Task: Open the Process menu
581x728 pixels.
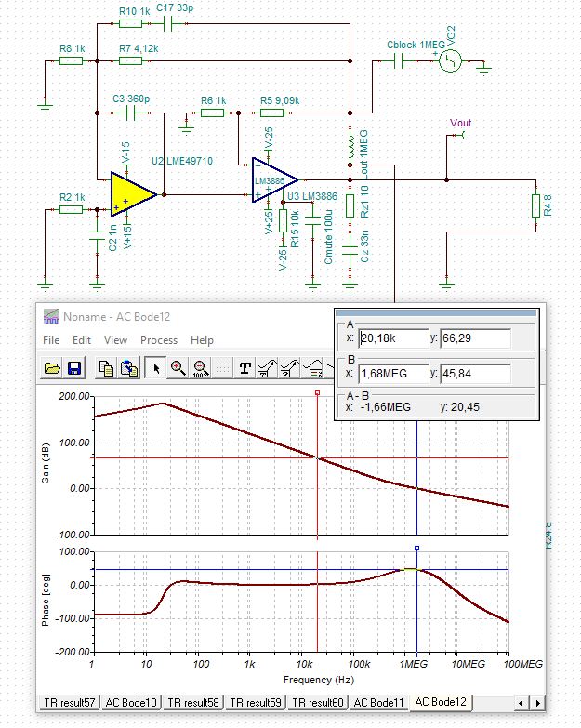Action: pos(159,340)
